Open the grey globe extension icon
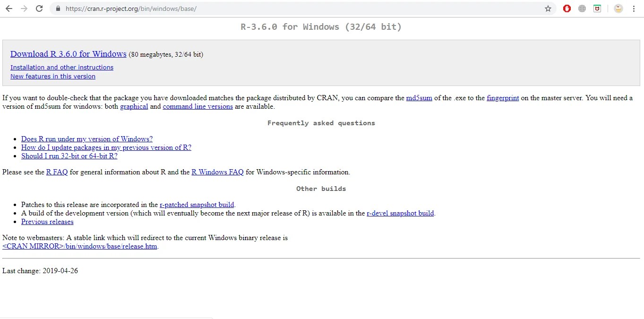 coord(582,9)
